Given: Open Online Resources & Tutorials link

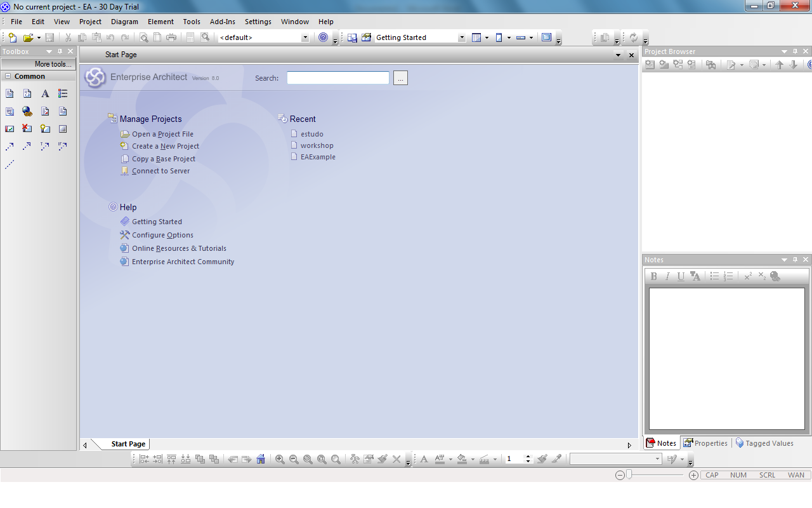Looking at the screenshot, I should tap(179, 248).
